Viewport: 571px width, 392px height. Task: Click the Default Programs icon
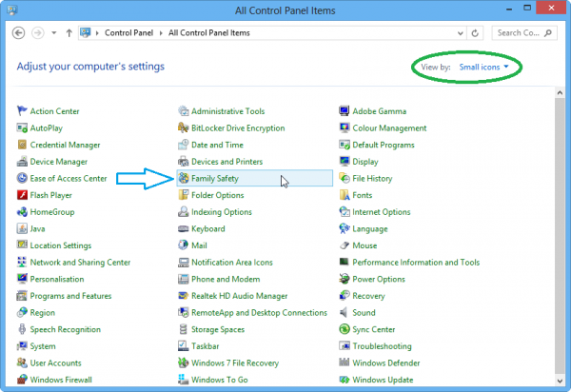pos(345,145)
